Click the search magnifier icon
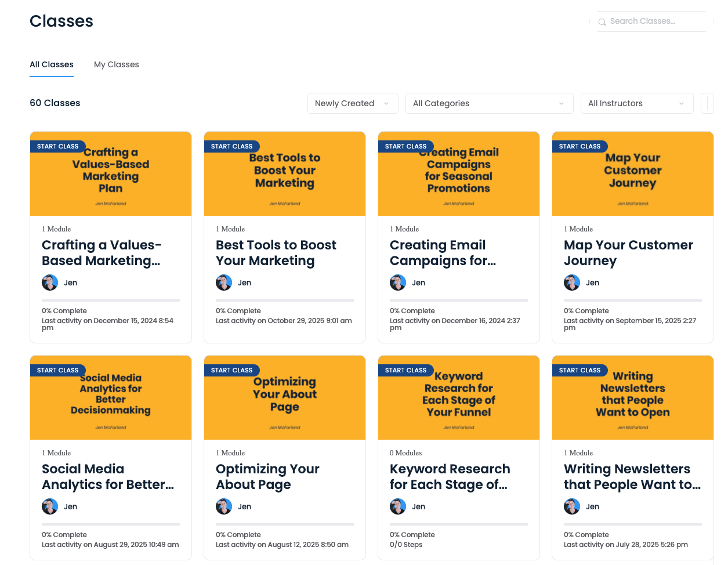The image size is (728, 565). pyautogui.click(x=602, y=22)
